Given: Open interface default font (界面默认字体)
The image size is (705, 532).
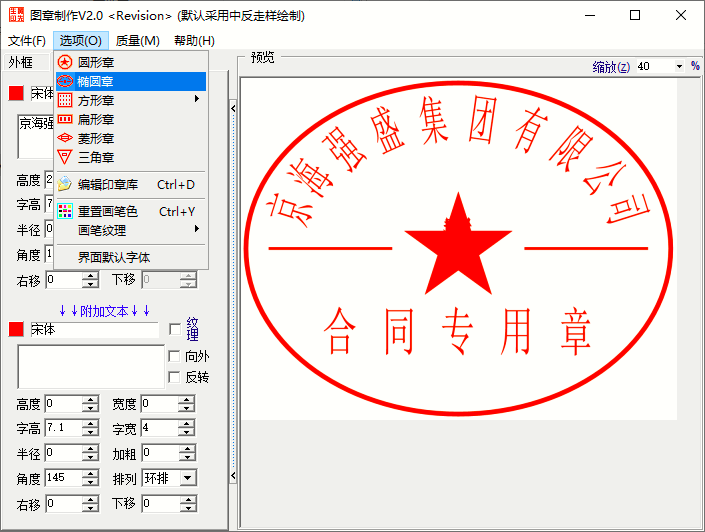Looking at the screenshot, I should tap(131, 257).
